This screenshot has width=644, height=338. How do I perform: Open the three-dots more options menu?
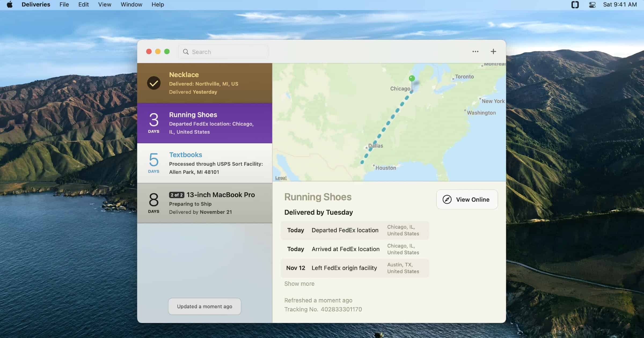coord(475,52)
